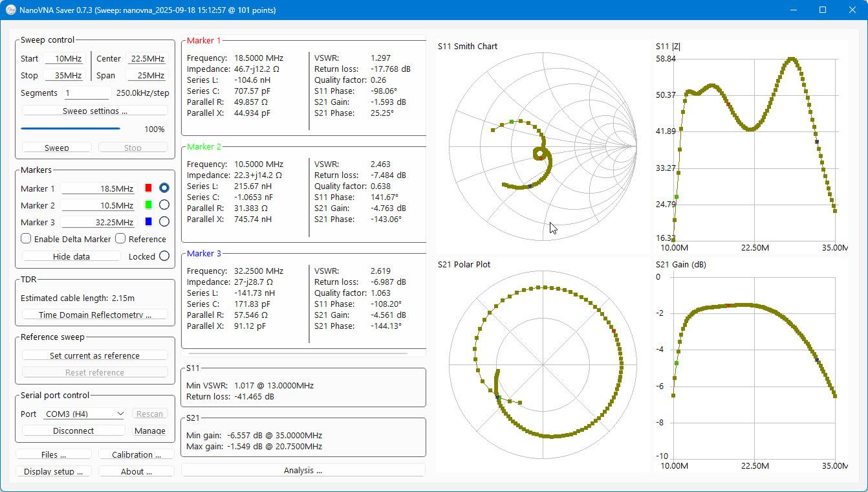Click the sweep Stop frequency field
This screenshot has width=868, height=492.
pos(64,75)
